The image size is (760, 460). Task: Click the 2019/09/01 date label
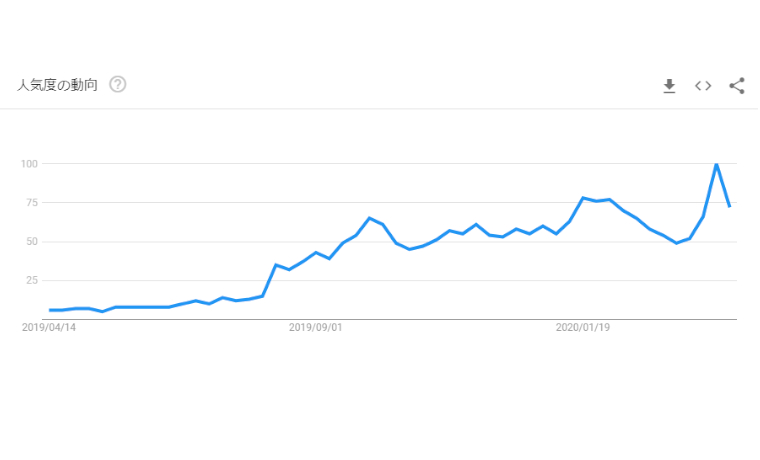(x=316, y=327)
